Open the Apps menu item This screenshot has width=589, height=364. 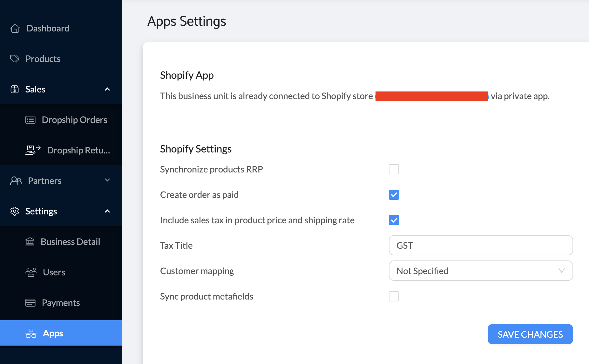coord(53,333)
